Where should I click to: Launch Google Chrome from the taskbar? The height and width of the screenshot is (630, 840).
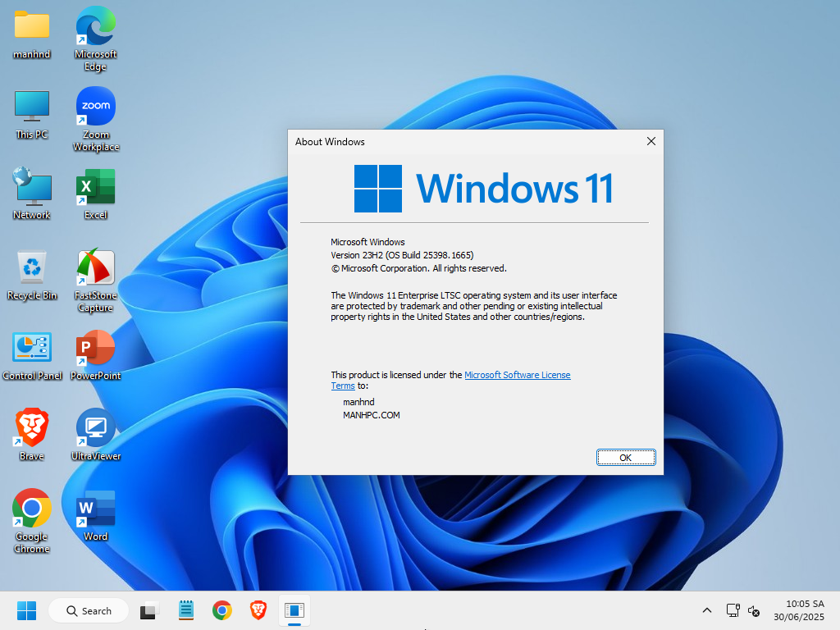click(221, 610)
